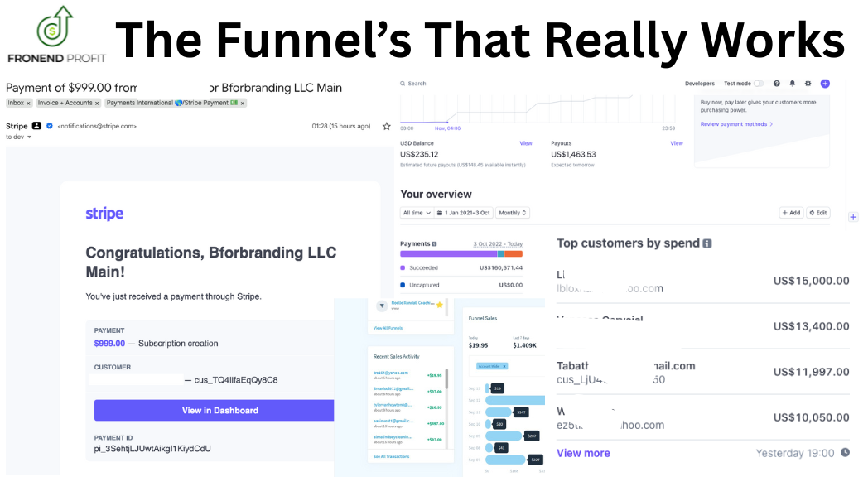This screenshot has width=868, height=477.
Task: Click the US$11,997.00 customer amount
Action: [811, 372]
